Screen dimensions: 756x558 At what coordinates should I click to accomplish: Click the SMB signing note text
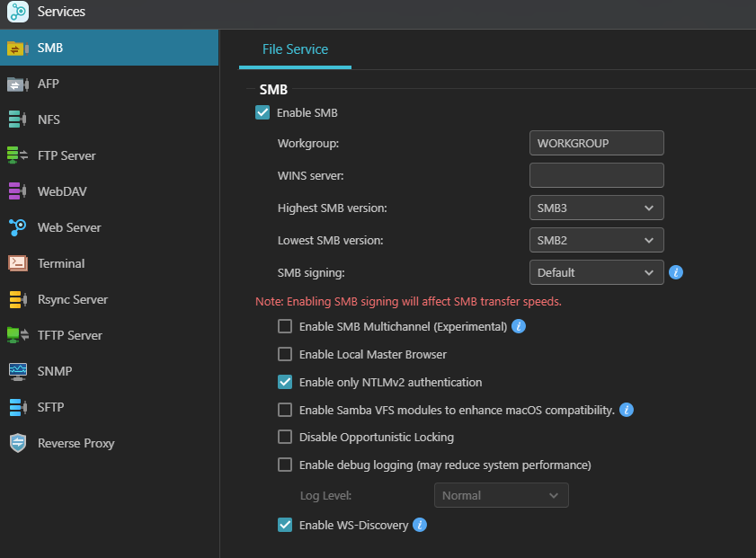[x=408, y=302]
